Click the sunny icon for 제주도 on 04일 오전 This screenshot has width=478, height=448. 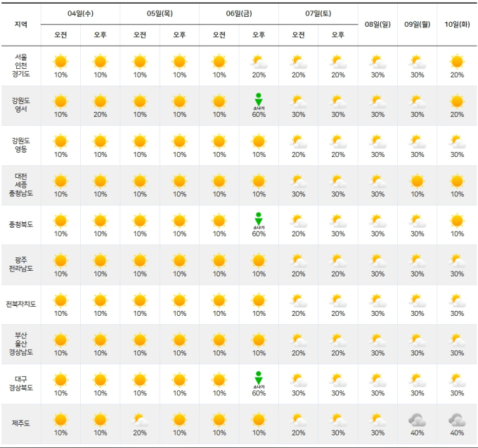[60, 420]
